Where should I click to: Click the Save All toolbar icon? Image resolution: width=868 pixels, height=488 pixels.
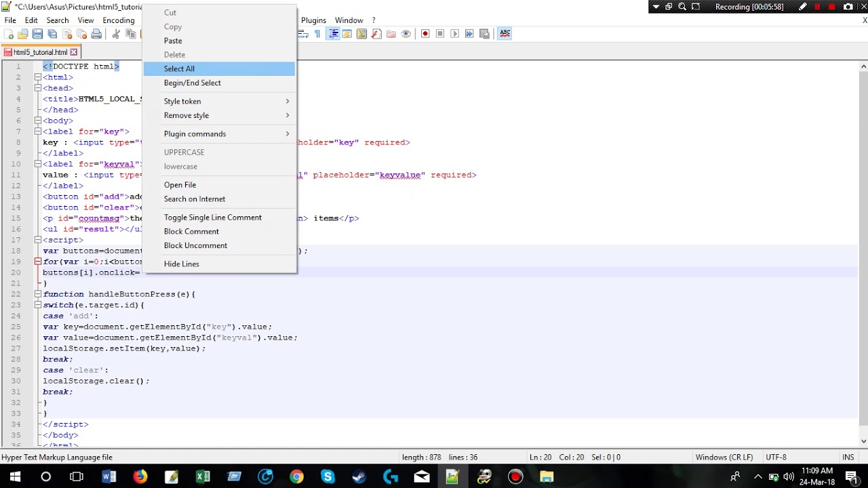[53, 34]
